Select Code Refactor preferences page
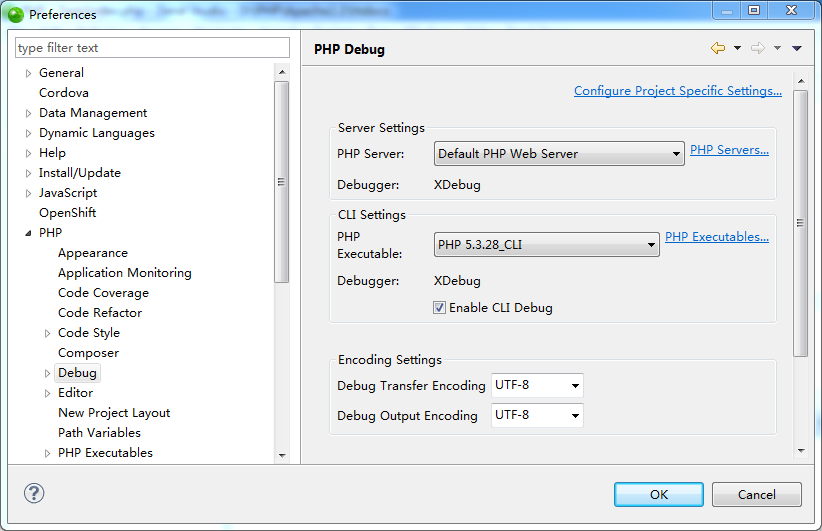Screen dimensions: 822x531 (100, 313)
